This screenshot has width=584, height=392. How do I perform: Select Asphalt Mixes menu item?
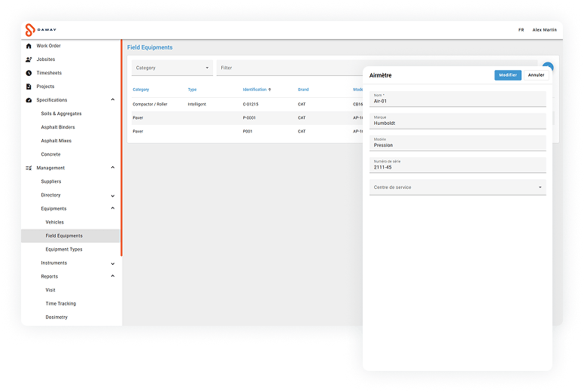point(58,141)
